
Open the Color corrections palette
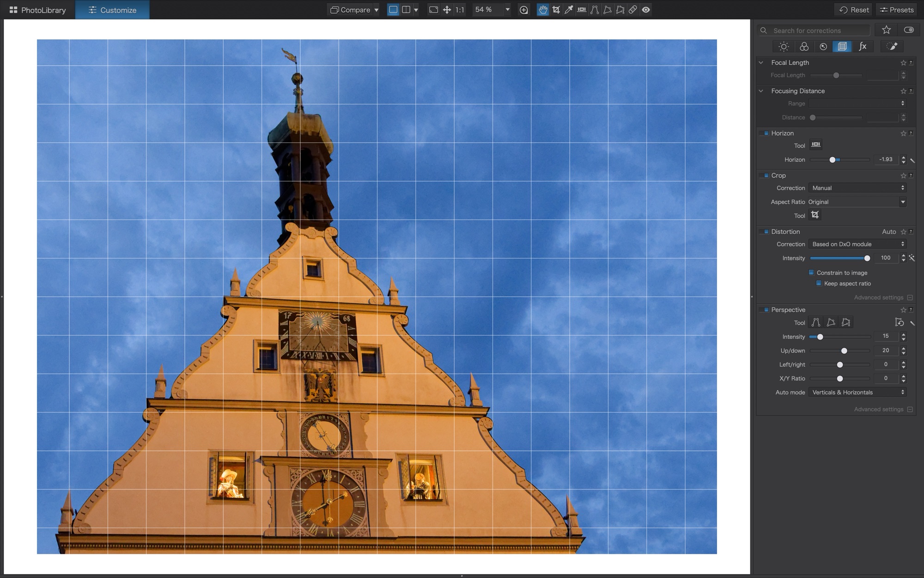804,46
